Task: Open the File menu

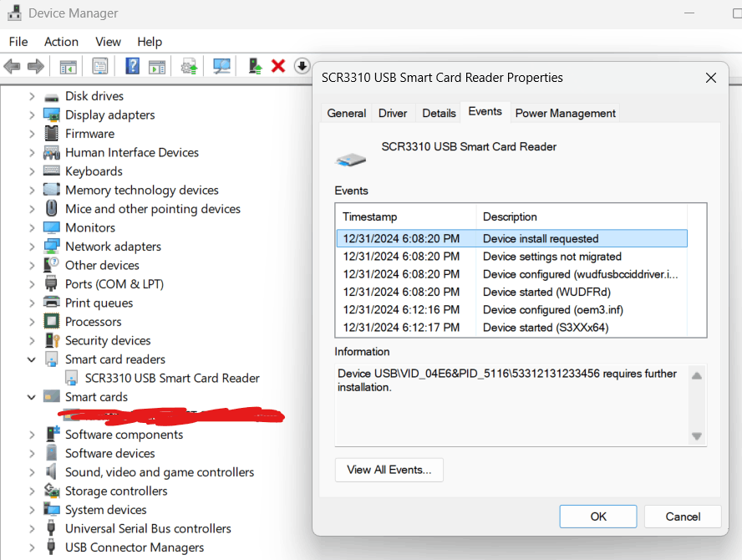Action: point(18,42)
